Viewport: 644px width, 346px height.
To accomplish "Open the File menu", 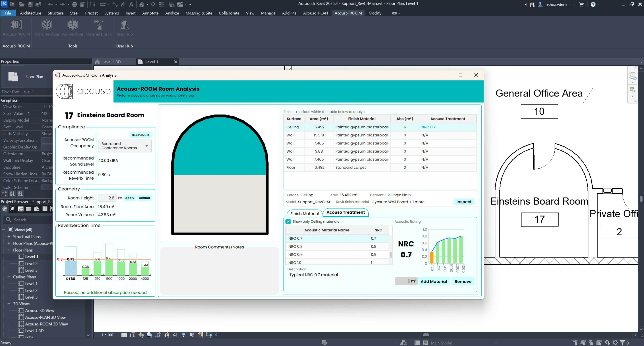I will coord(8,13).
